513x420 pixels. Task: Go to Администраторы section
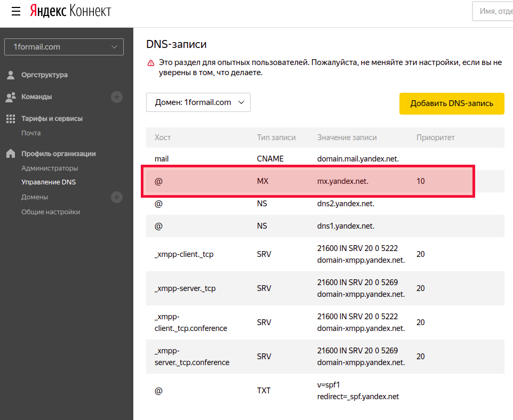click(50, 168)
